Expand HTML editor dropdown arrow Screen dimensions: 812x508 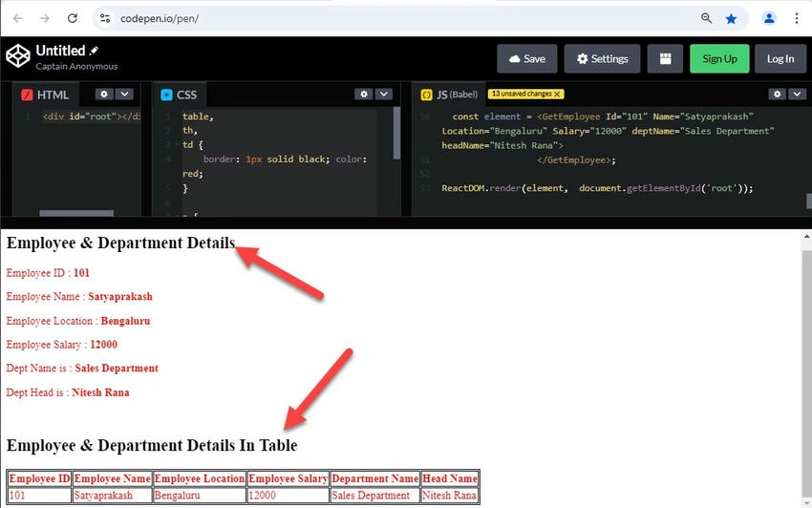pyautogui.click(x=124, y=94)
